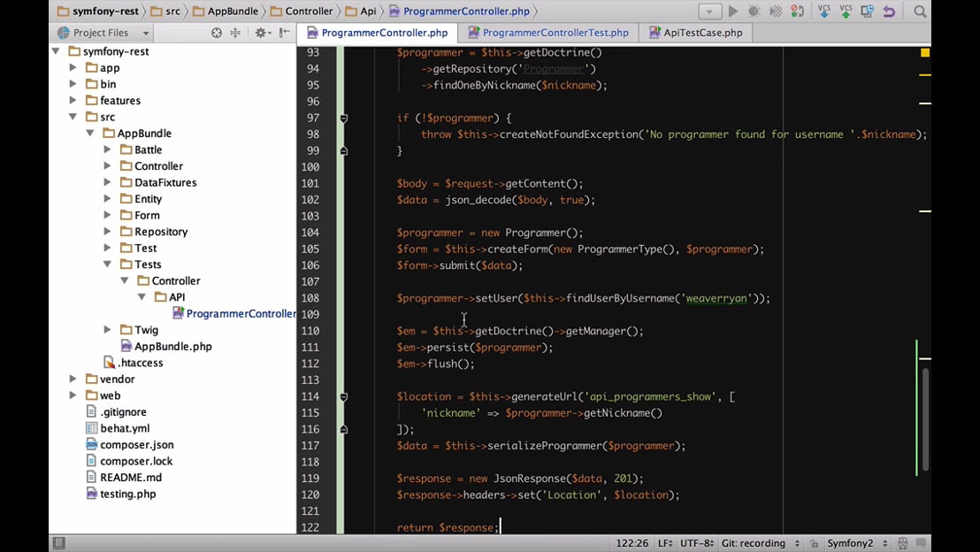Image resolution: width=980 pixels, height=552 pixels.
Task: Click Api breadcrumb in navigation bar
Action: [361, 11]
